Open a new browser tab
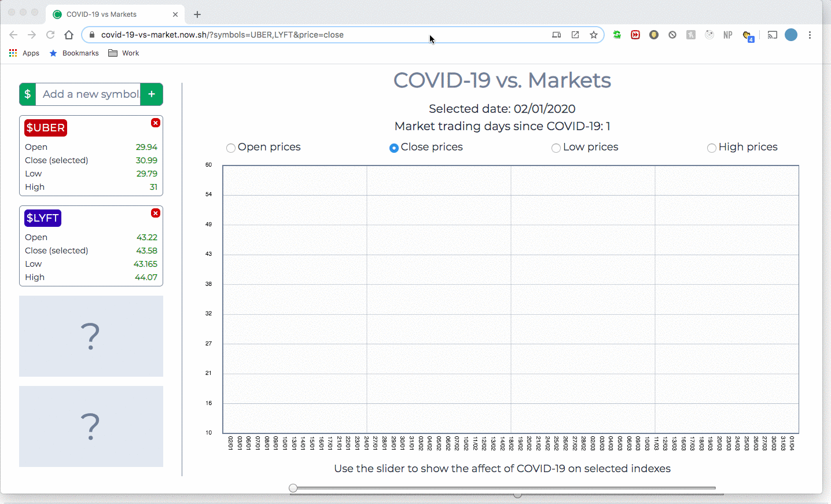Screen dimensions: 831x504 point(197,14)
